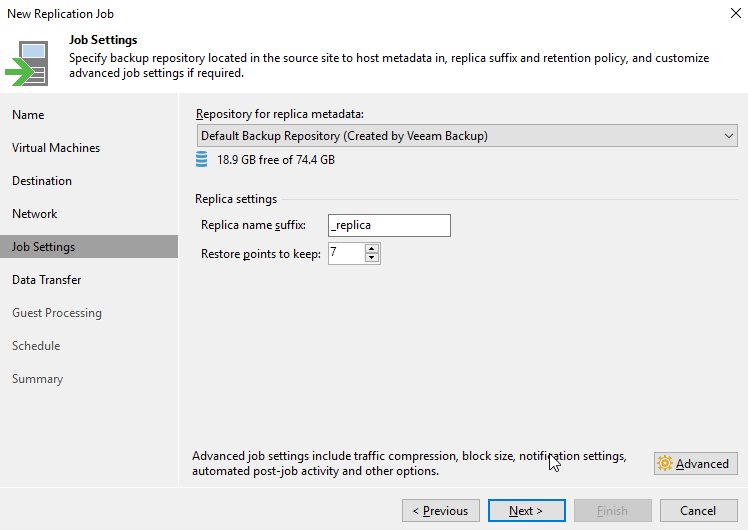Decrease restore points with down arrow
The width and height of the screenshot is (748, 530).
[x=372, y=258]
